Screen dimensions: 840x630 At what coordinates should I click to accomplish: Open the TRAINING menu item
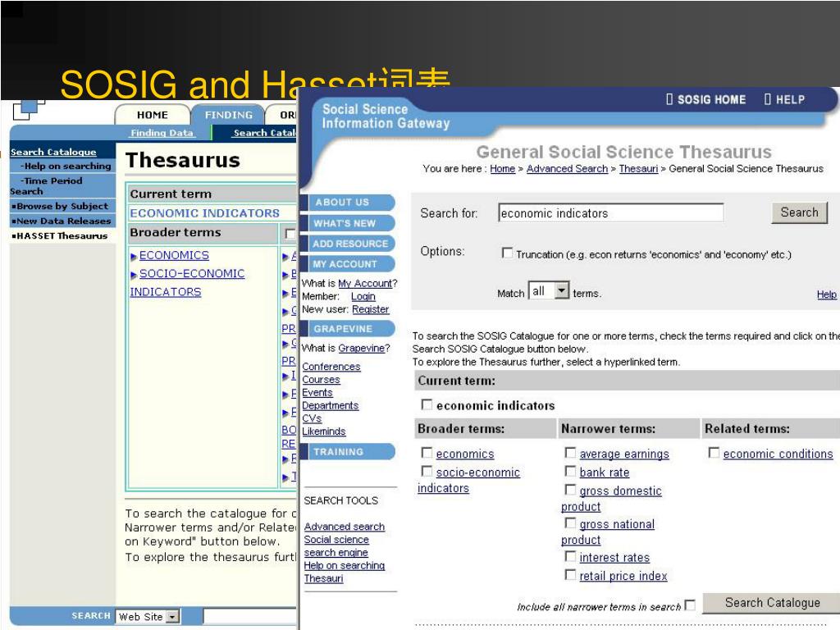(x=347, y=452)
